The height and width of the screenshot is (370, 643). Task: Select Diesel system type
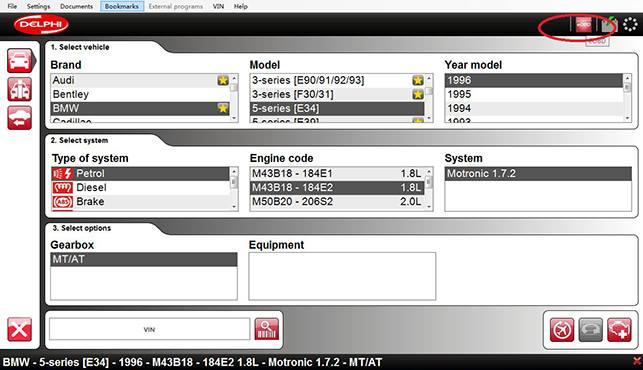[x=140, y=187]
